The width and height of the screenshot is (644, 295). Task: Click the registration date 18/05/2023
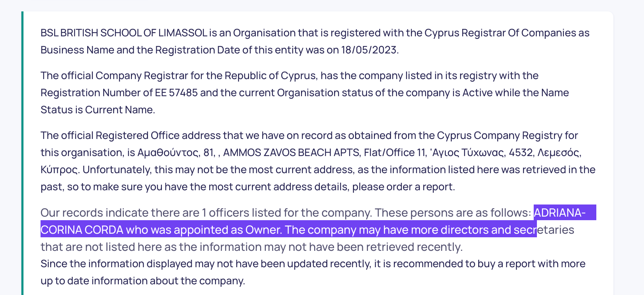pyautogui.click(x=369, y=50)
